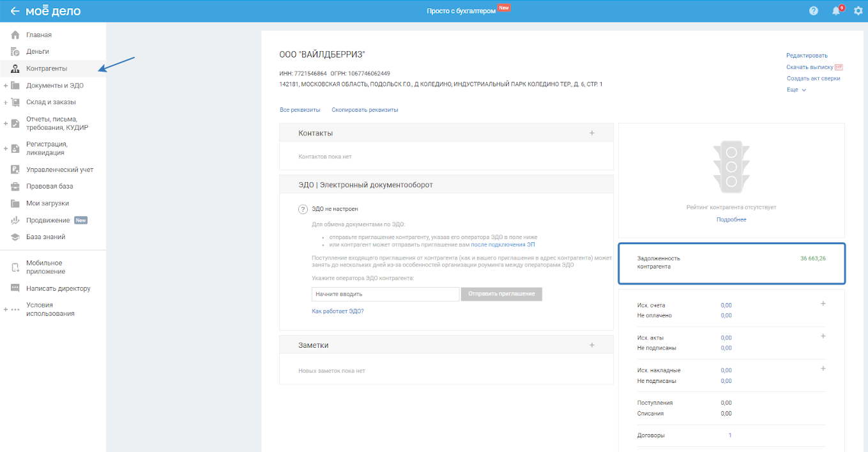Open База знаний menu item
This screenshot has height=452, width=868.
[45, 237]
